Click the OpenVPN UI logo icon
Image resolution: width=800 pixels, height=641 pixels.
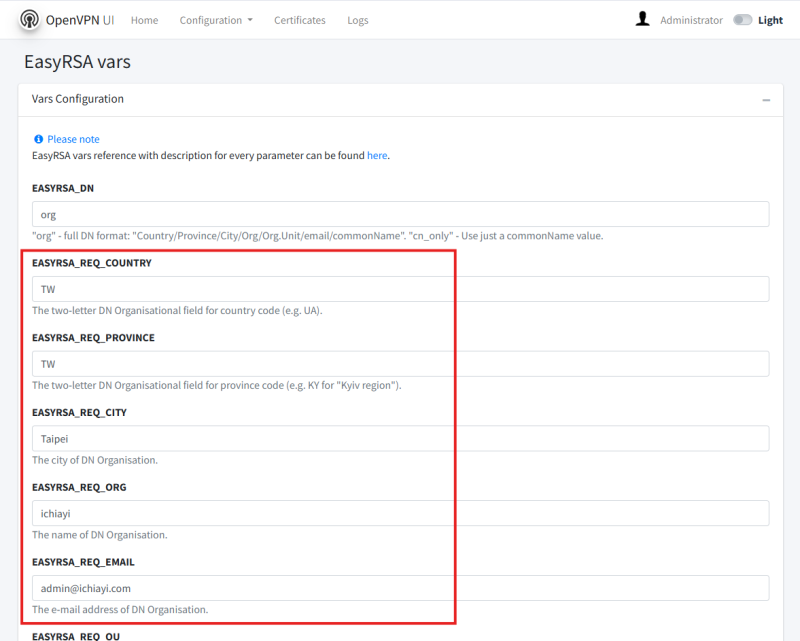click(x=30, y=20)
